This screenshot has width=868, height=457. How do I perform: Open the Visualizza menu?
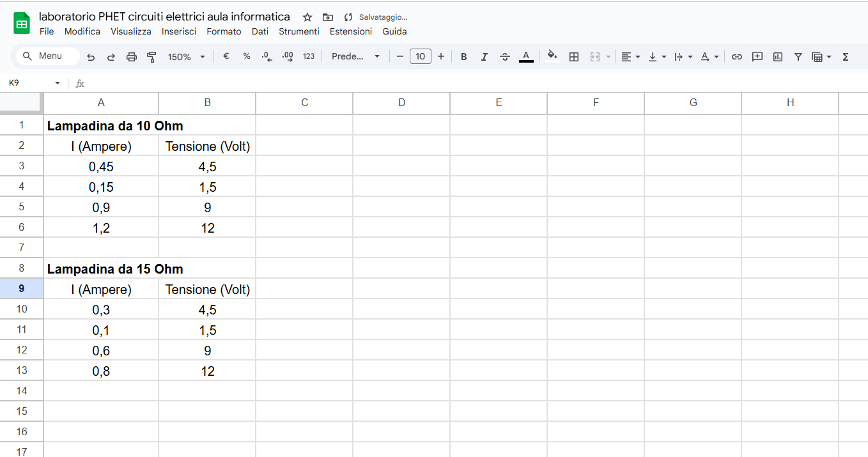(x=131, y=31)
